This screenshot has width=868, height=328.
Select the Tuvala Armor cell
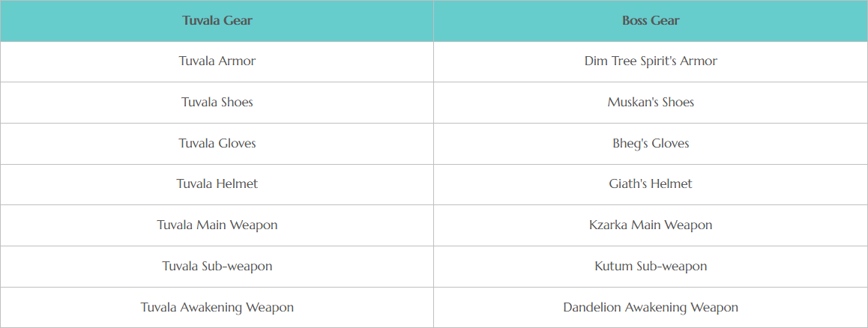pos(217,61)
